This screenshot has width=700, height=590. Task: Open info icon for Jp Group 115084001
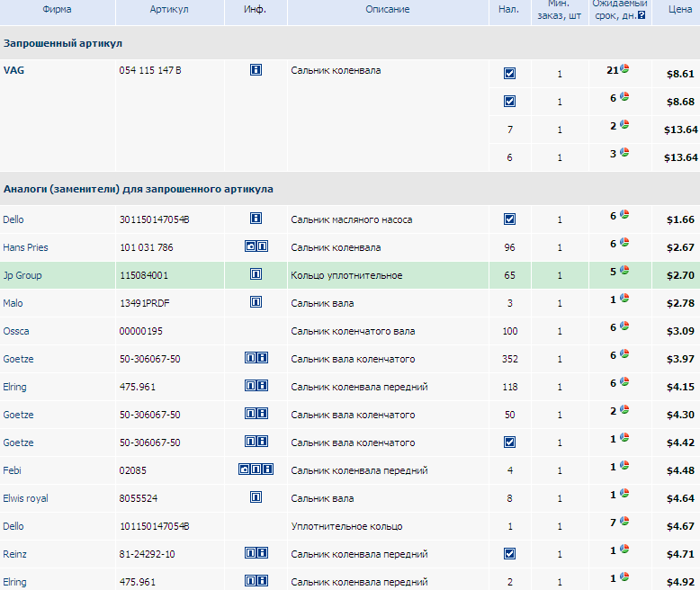[256, 274]
